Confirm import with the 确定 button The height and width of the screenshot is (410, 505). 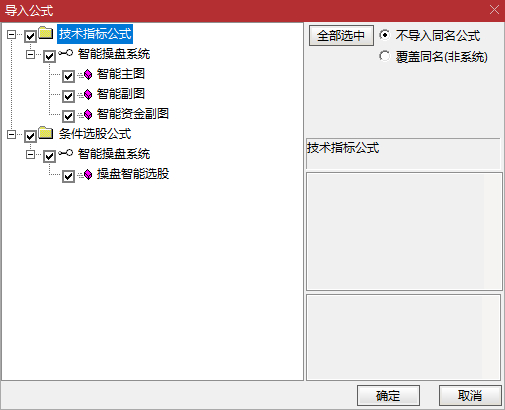point(388,396)
